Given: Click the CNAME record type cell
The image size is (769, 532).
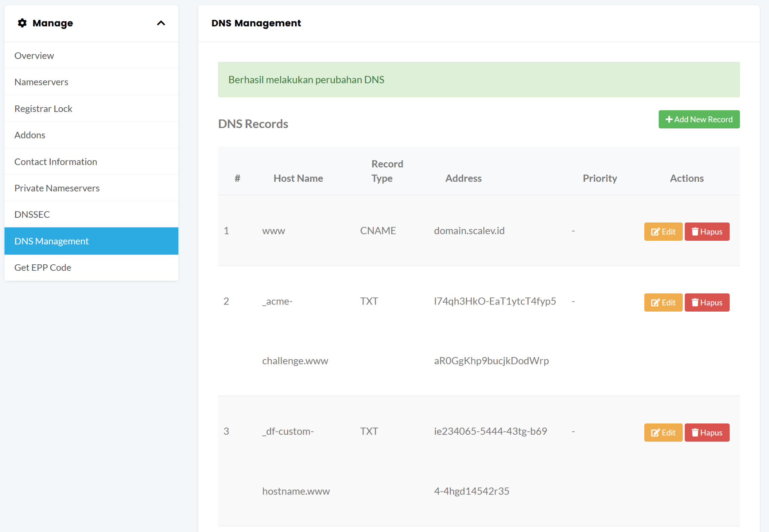Looking at the screenshot, I should pos(378,231).
